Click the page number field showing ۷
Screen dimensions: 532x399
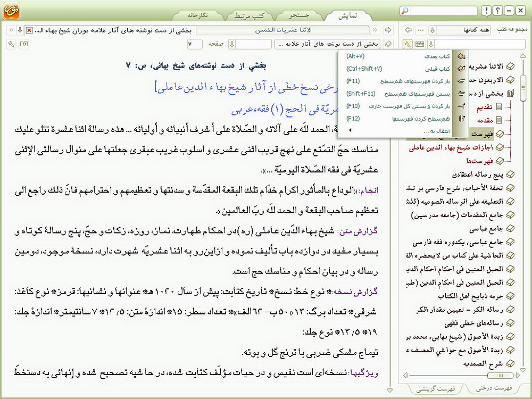point(195,44)
